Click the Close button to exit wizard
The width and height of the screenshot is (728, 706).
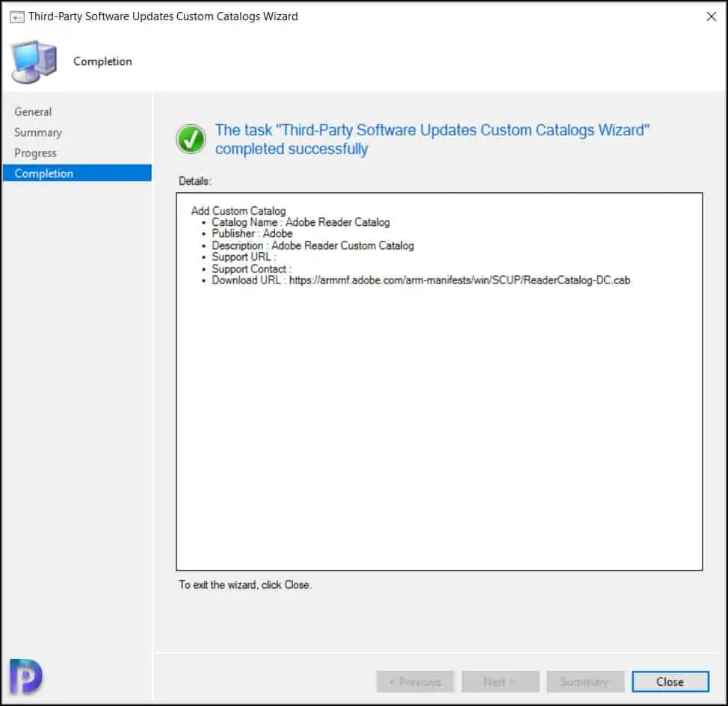pyautogui.click(x=670, y=681)
